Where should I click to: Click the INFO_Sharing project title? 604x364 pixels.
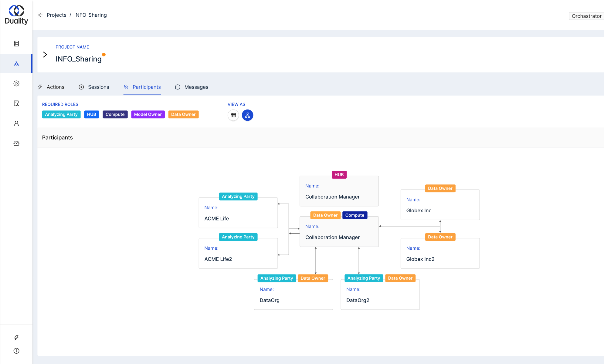78,59
